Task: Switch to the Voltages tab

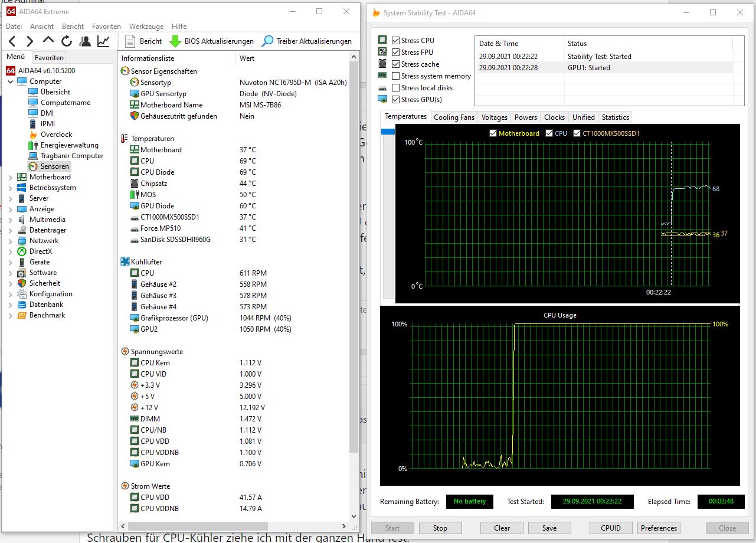Action: [x=494, y=117]
